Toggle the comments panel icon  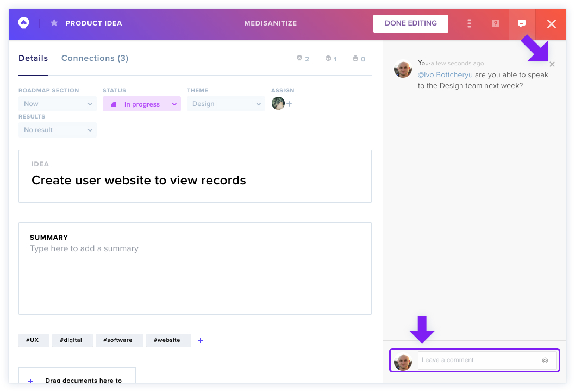[x=521, y=23]
